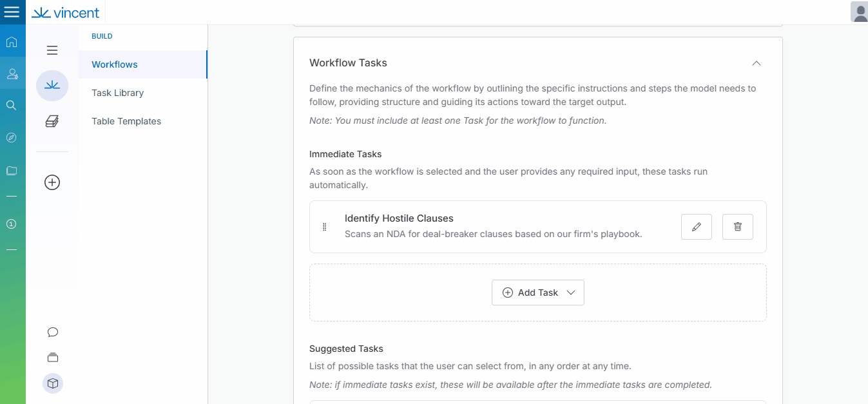Collapse the Workflow Tasks section

click(x=757, y=63)
